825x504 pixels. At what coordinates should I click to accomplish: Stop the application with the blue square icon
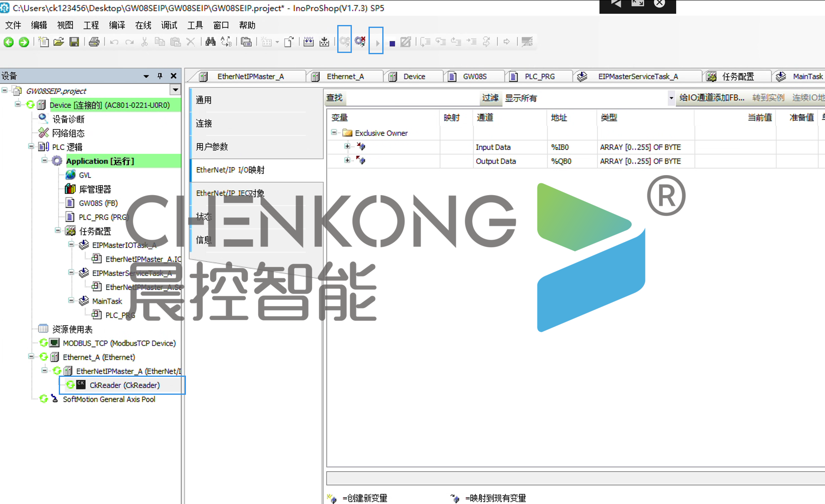(x=392, y=43)
